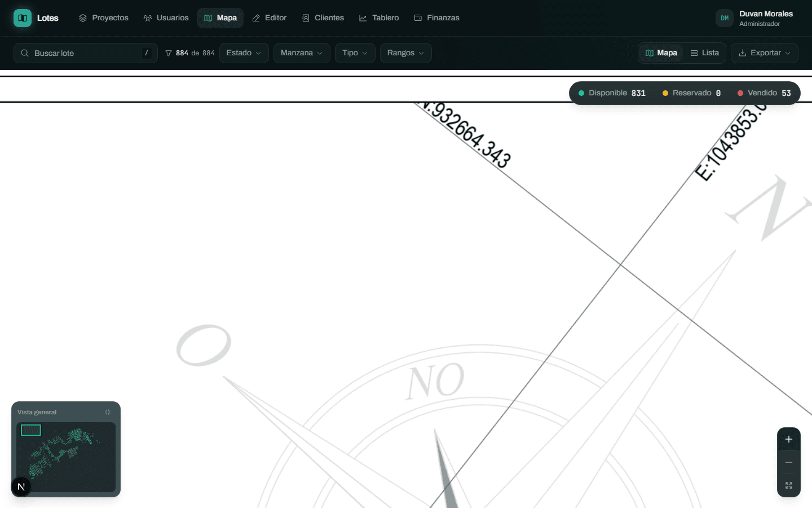The image size is (812, 508).
Task: Go to Finanzas section
Action: pyautogui.click(x=437, y=18)
